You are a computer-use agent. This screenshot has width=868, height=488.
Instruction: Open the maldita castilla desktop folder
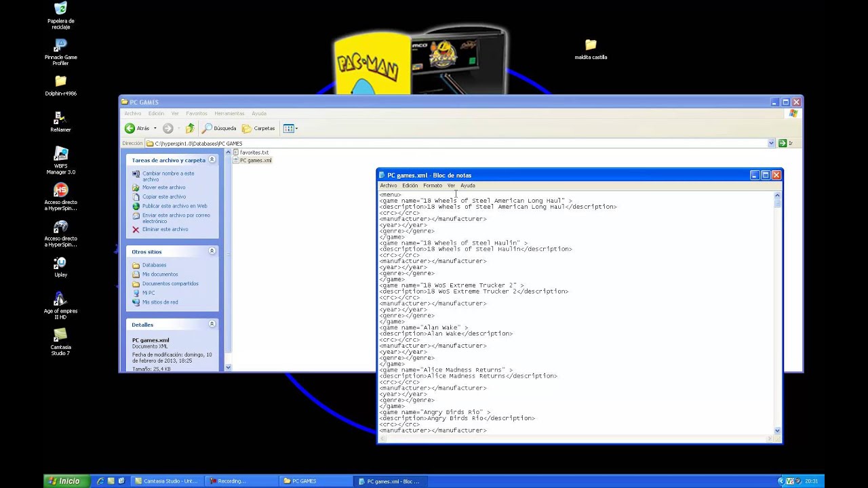click(591, 49)
